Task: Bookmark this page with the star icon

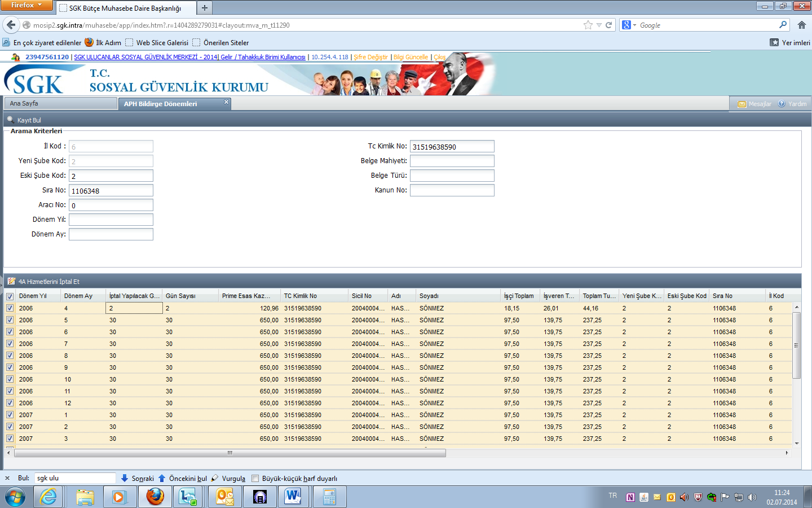Action: 588,25
